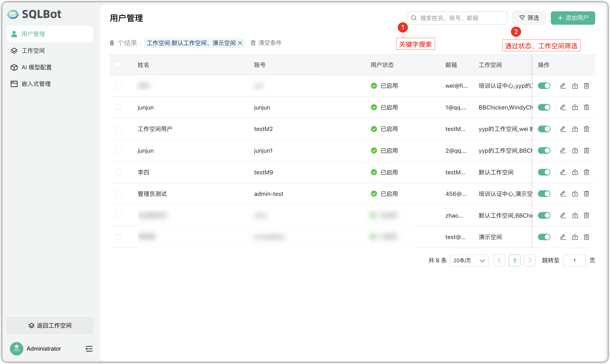The height and width of the screenshot is (364, 610).
Task: Collapse sidebar with icon next to Administrator
Action: pyautogui.click(x=89, y=349)
